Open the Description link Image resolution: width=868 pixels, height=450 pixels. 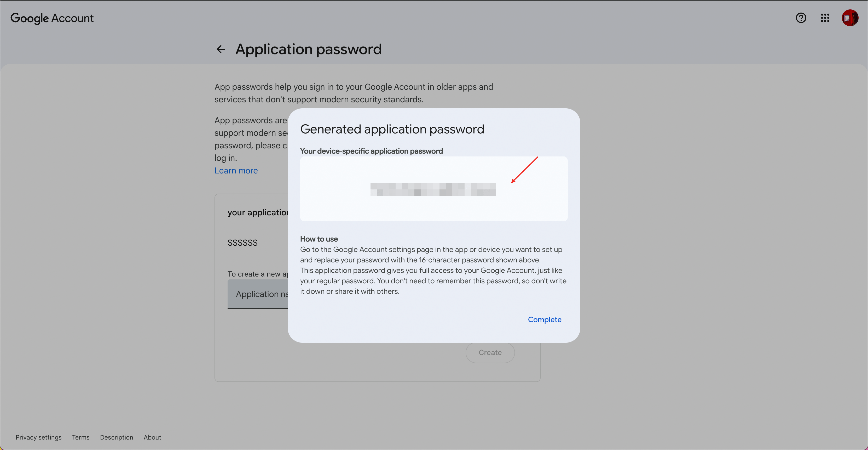116,437
